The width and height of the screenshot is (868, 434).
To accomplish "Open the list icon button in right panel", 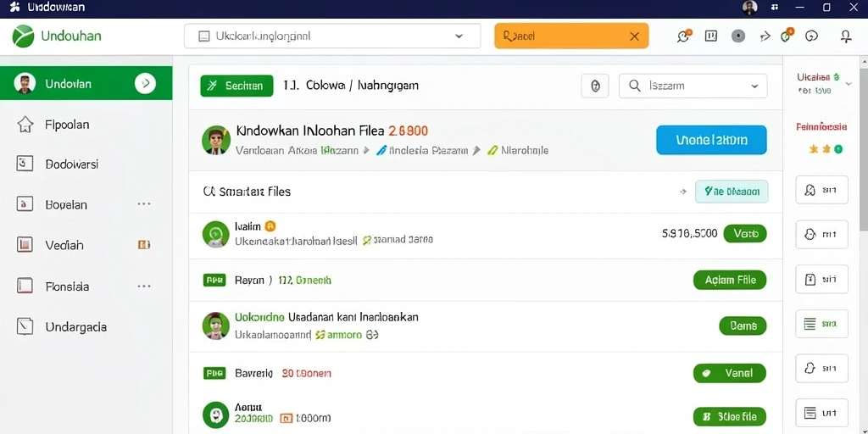I will click(x=821, y=324).
